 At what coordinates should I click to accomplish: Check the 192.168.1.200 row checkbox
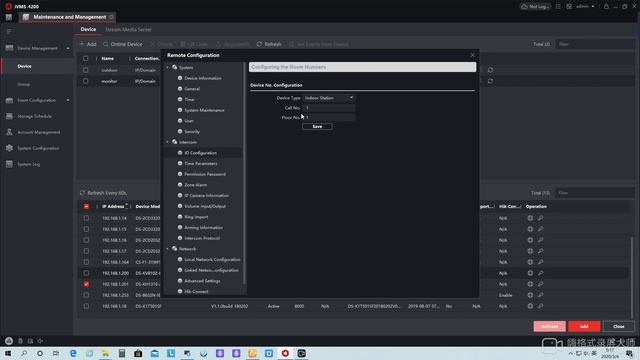(x=86, y=273)
